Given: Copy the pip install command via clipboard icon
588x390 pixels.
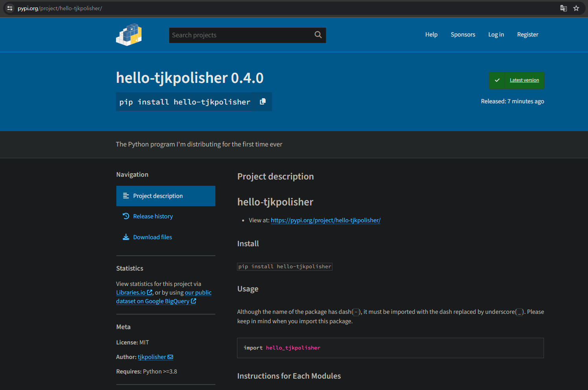Looking at the screenshot, I should [263, 101].
